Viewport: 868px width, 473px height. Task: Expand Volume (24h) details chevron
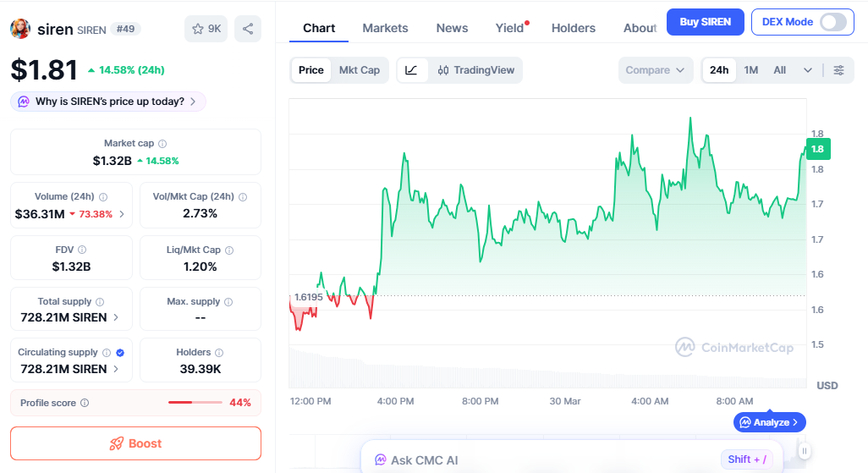[x=122, y=214]
